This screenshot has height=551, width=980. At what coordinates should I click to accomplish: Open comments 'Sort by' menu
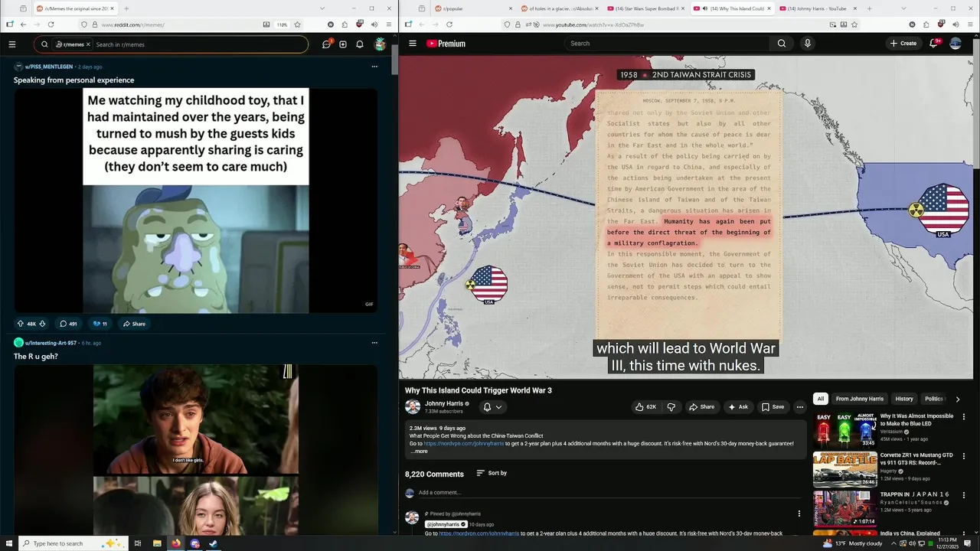492,473
